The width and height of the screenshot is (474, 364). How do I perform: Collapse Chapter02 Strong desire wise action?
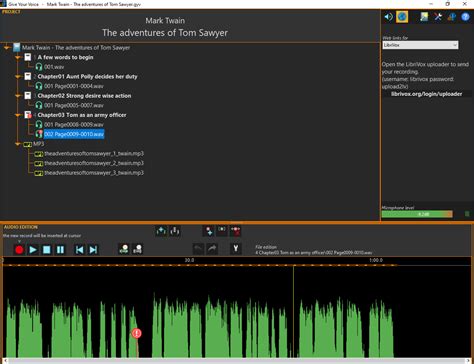coord(18,96)
